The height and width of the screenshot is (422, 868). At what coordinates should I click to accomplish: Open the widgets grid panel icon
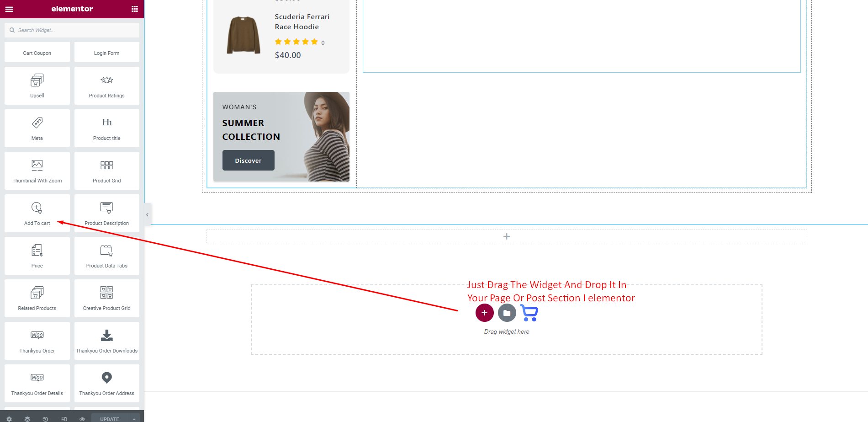(x=134, y=9)
